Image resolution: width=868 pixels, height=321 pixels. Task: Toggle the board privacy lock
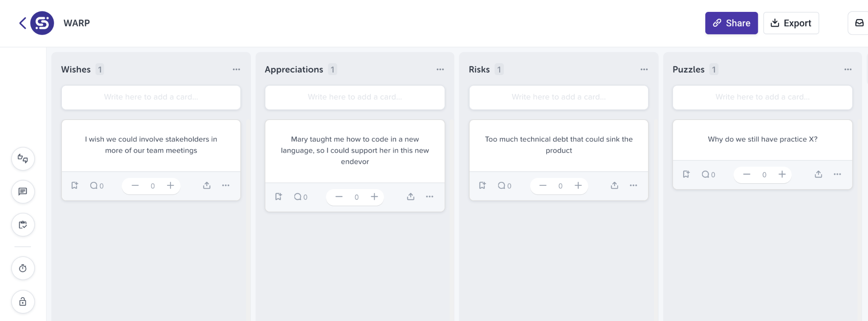click(x=23, y=301)
